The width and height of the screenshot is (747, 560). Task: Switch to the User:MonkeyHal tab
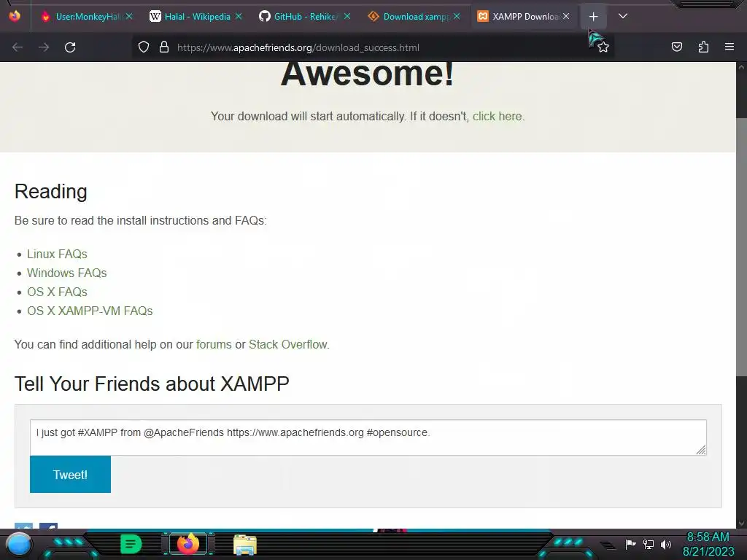point(85,17)
